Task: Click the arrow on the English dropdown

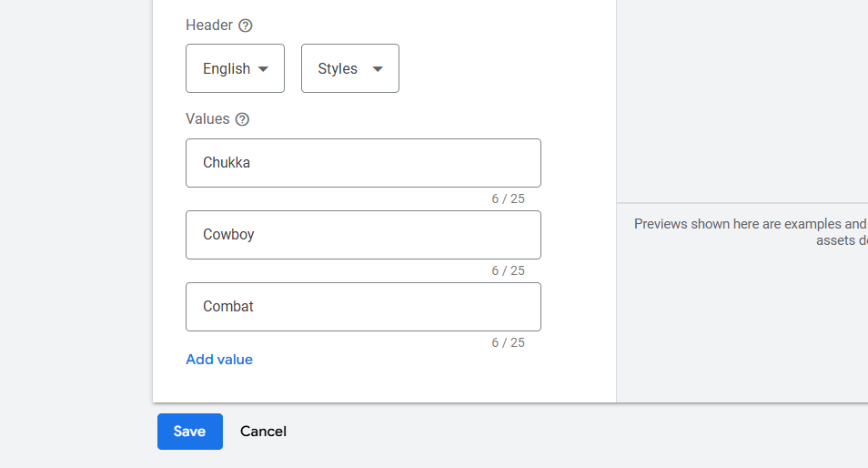Action: point(264,69)
